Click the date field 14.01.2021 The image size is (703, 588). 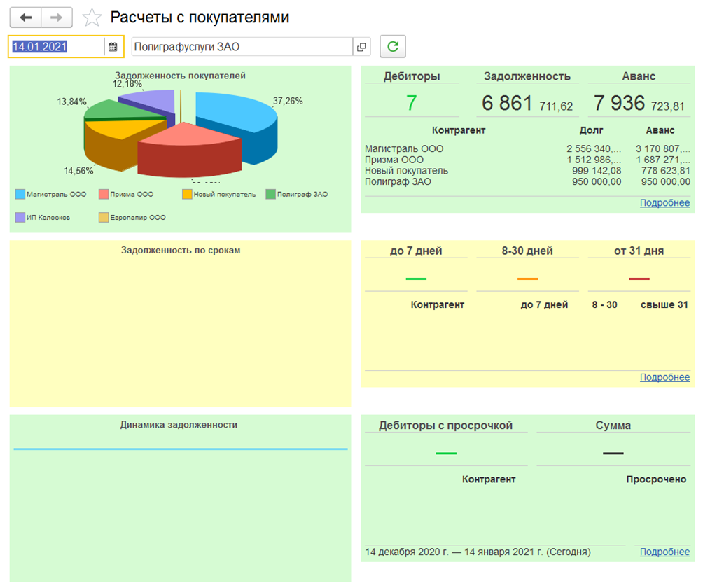(56, 47)
